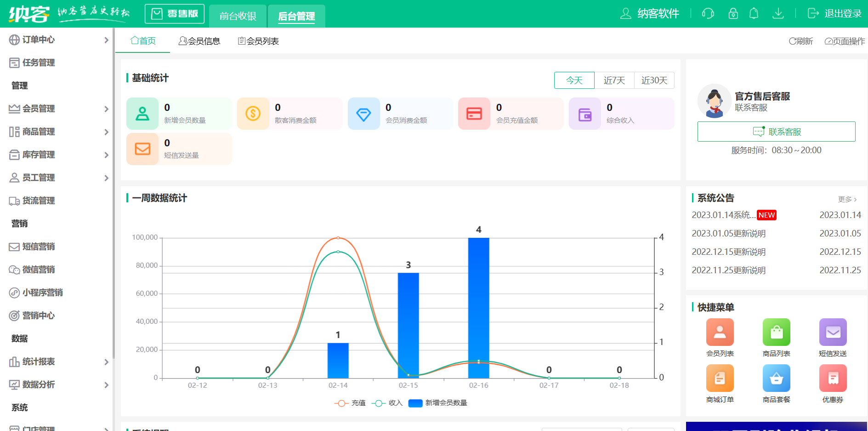Open the 会员信息 page tab
Viewport: 868px width, 431px height.
point(199,41)
